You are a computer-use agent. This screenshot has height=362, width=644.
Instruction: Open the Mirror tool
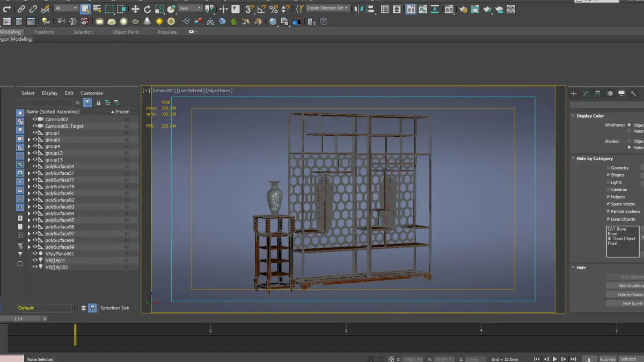[x=358, y=9]
